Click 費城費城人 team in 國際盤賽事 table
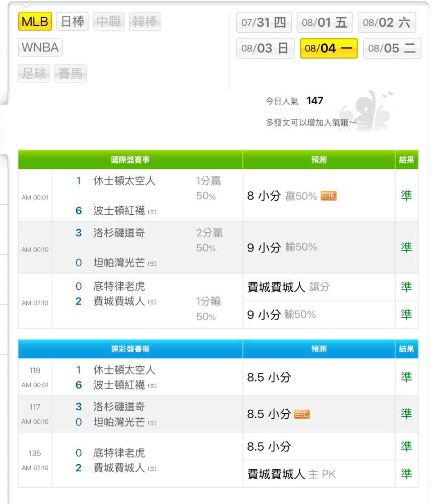Image resolution: width=434 pixels, height=504 pixels. [x=119, y=301]
